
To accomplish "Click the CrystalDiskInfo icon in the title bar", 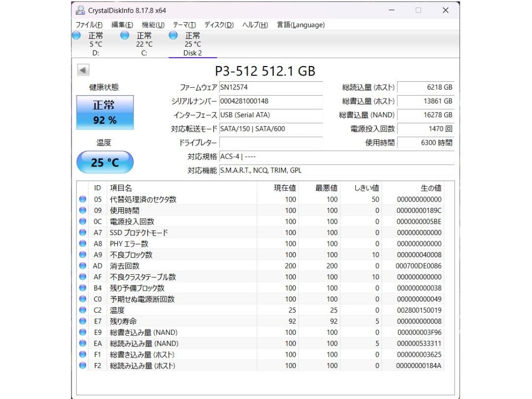I will [x=80, y=10].
